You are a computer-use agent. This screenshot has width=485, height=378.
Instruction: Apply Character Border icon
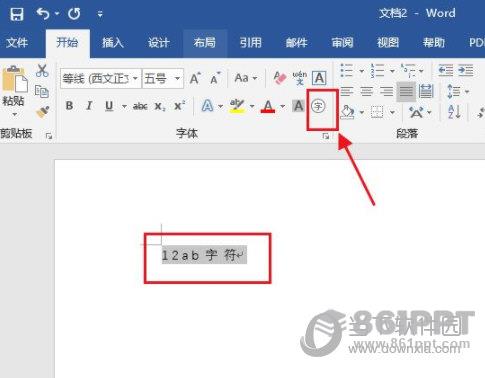click(319, 78)
